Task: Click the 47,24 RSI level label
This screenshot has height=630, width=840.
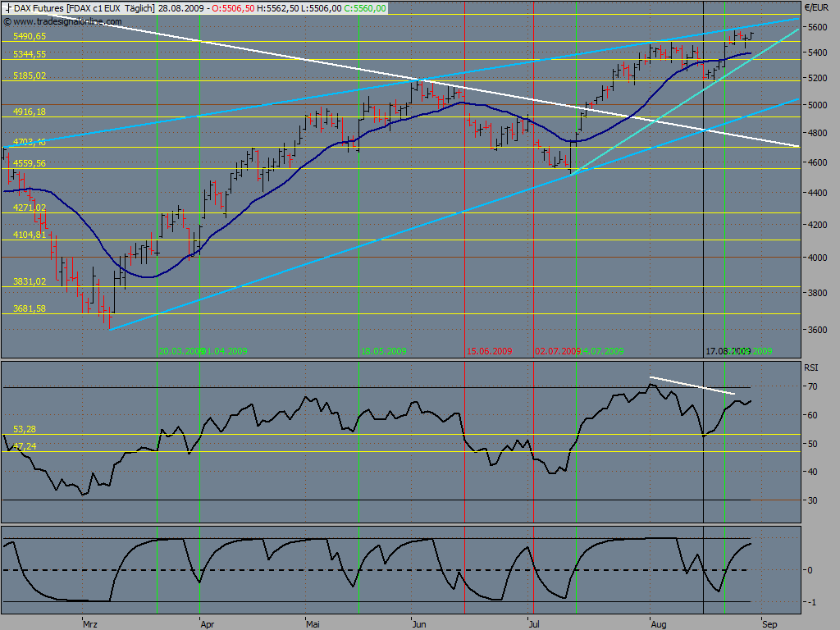Action: coord(25,446)
